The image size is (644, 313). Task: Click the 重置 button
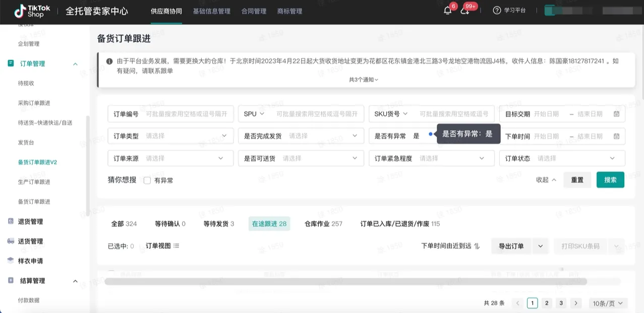577,180
